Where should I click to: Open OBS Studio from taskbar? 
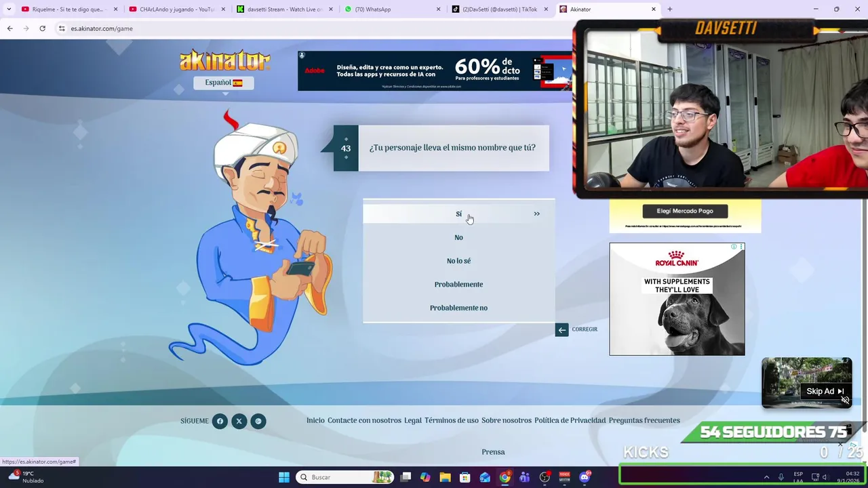click(x=545, y=477)
